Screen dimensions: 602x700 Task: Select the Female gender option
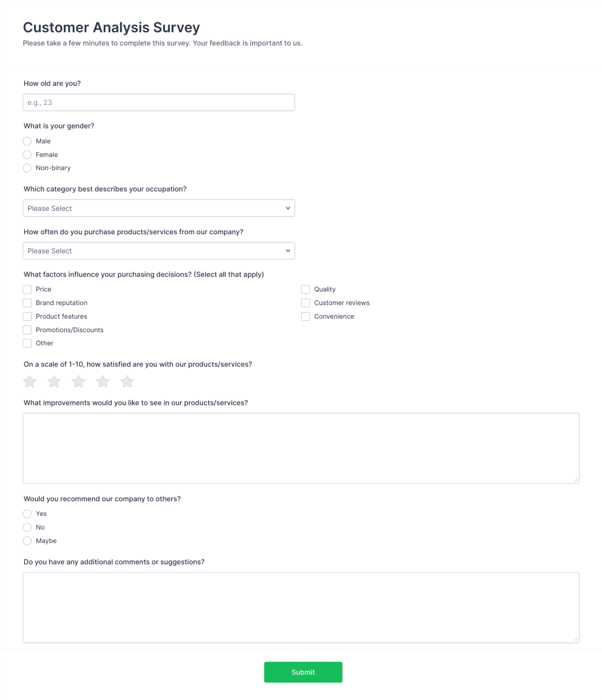(x=27, y=155)
